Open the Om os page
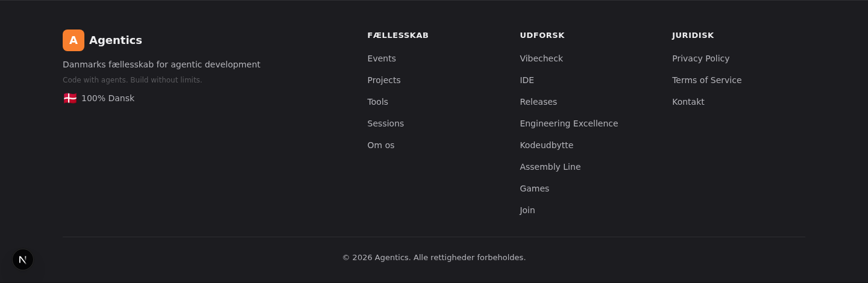This screenshot has width=868, height=283. [x=381, y=145]
